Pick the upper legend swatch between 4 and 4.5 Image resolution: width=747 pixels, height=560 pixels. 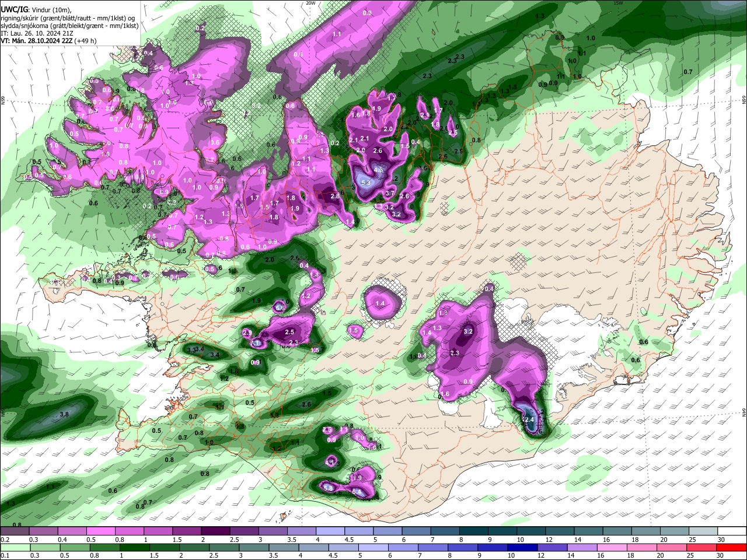330,531
